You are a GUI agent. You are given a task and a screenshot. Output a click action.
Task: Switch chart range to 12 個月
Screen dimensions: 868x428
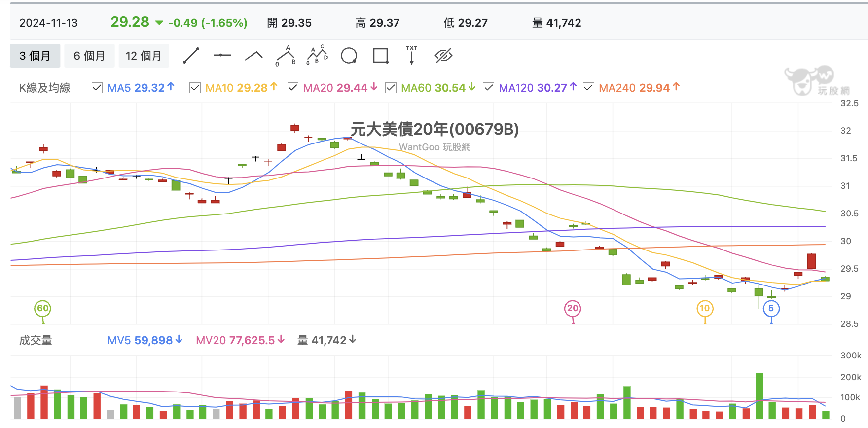(x=144, y=56)
